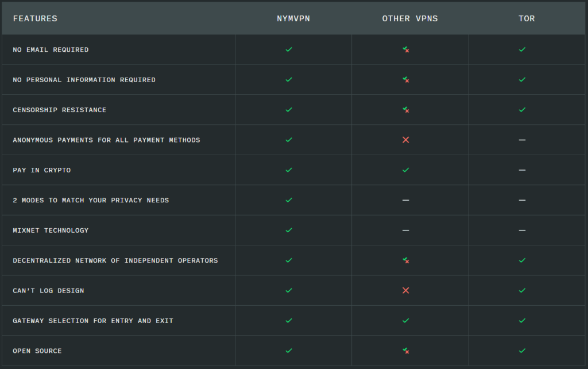
Task: Click Other VPNs mixed icon for Open Source
Action: tap(406, 351)
